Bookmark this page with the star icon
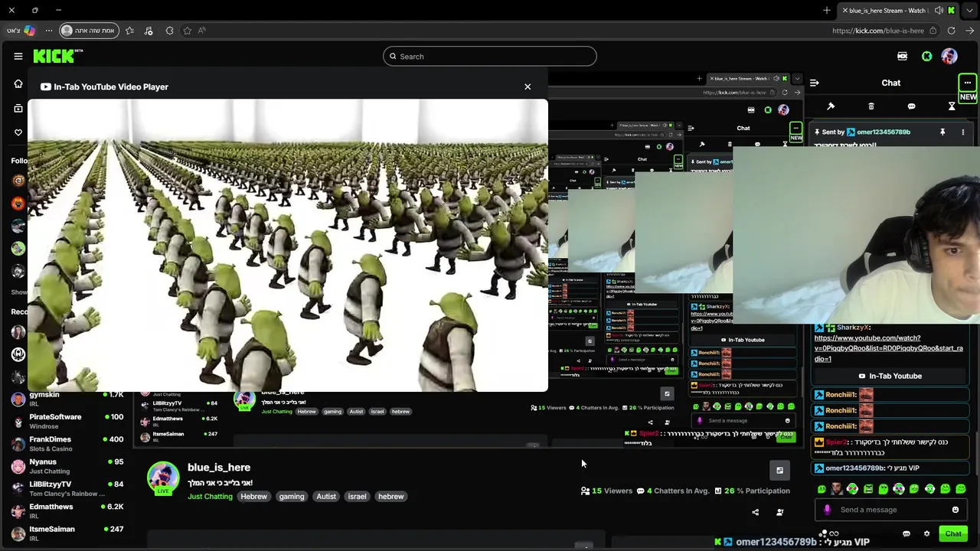 pyautogui.click(x=187, y=31)
